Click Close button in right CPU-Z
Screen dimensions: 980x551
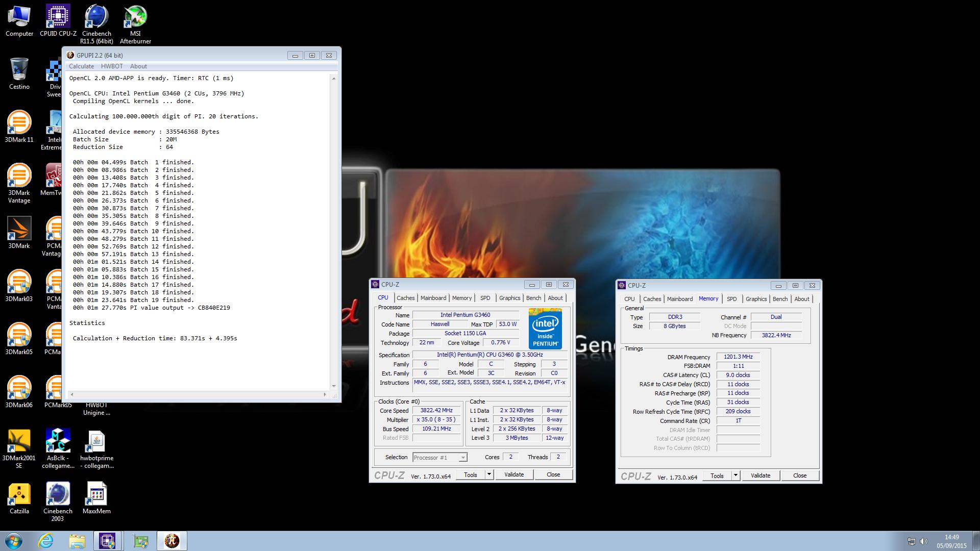[x=800, y=475]
